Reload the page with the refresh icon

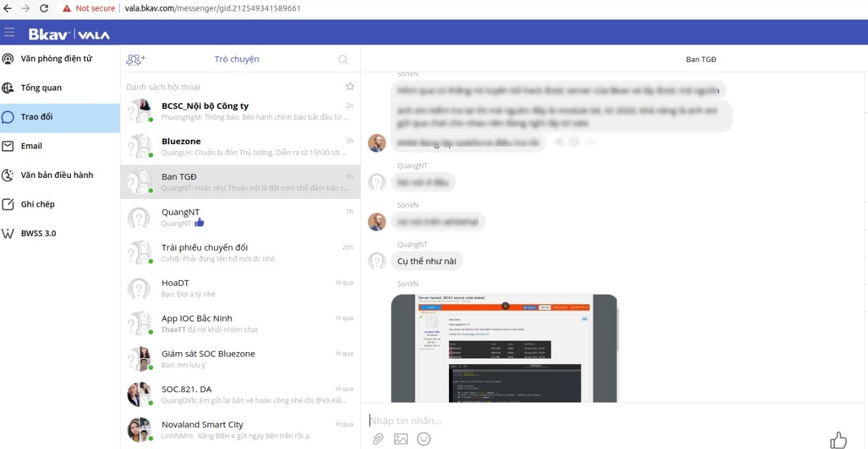coord(44,8)
